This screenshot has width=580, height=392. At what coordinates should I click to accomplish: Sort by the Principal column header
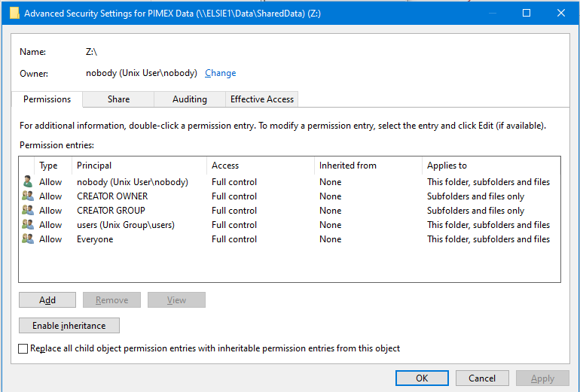pos(139,166)
